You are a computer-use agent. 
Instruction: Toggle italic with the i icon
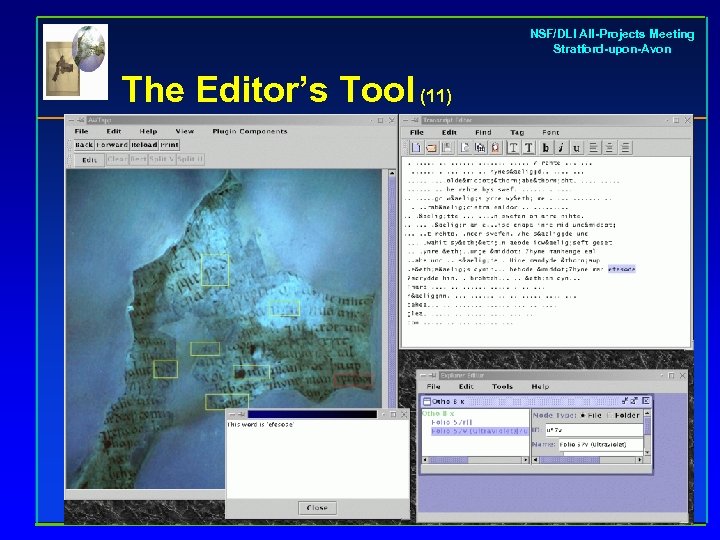pos(561,147)
